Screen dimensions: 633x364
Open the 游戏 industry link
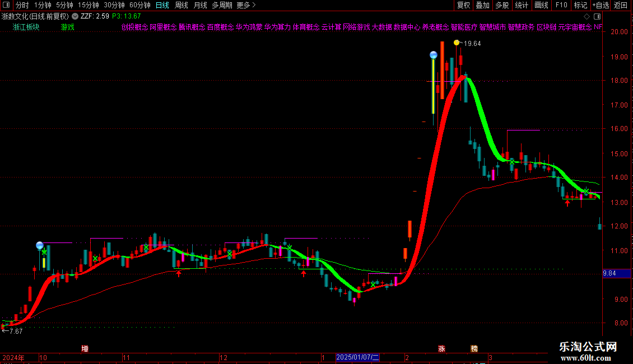pyautogui.click(x=67, y=27)
